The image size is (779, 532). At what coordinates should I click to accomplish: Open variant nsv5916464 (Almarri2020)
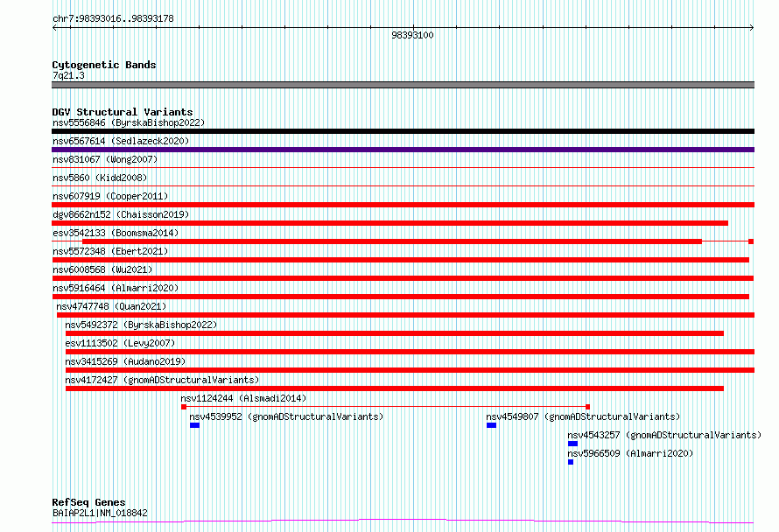[116, 288]
